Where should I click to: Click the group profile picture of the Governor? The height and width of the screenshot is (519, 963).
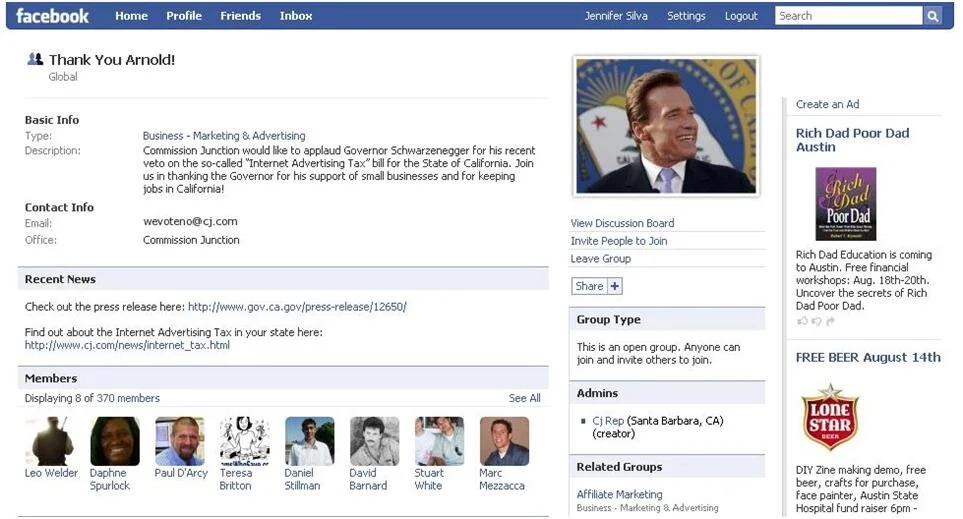click(x=666, y=126)
